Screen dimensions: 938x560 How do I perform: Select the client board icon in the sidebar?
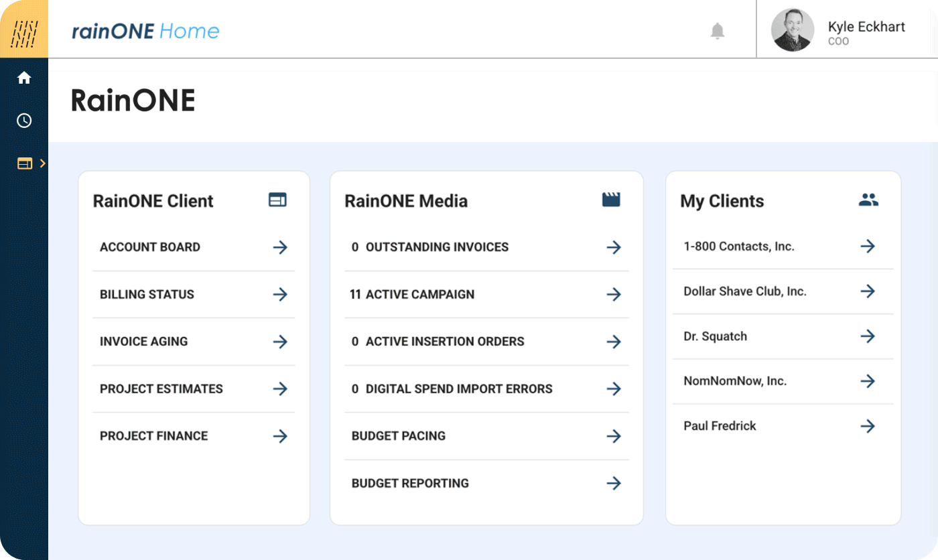coord(25,163)
